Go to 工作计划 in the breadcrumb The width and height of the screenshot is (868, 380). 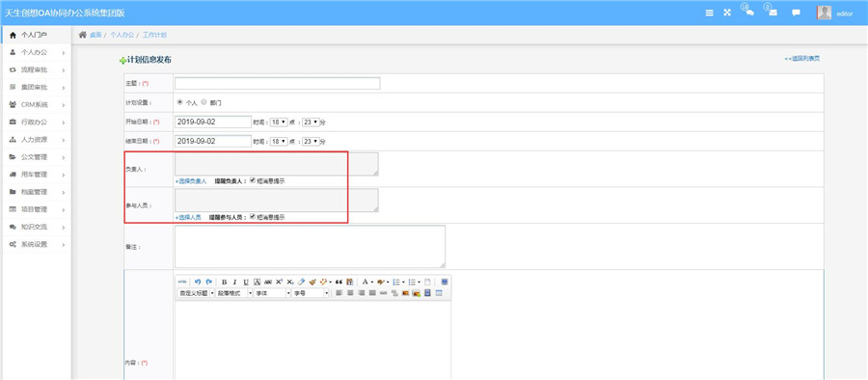coord(154,35)
